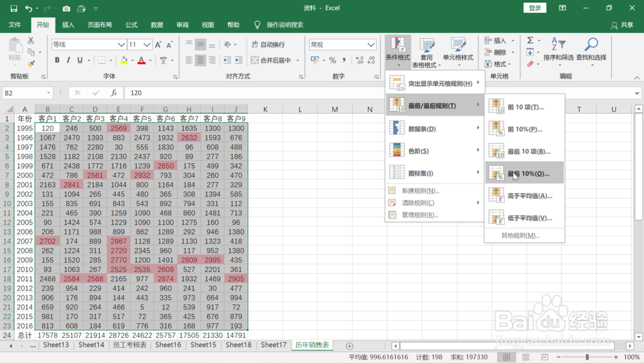Click the decrease decimal icon
Image resolution: width=644 pixels, height=363 pixels.
(x=372, y=61)
